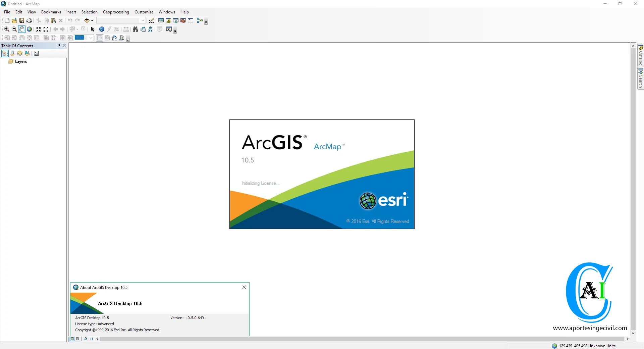Switch to Data View at bottom left
Screen dimensions: 644x349
(x=72, y=339)
